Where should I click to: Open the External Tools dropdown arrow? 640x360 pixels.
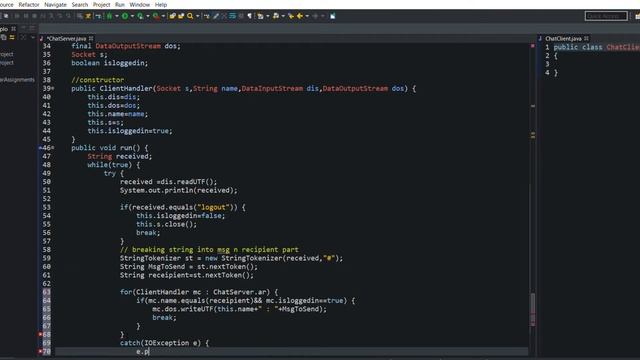pyautogui.click(x=163, y=16)
